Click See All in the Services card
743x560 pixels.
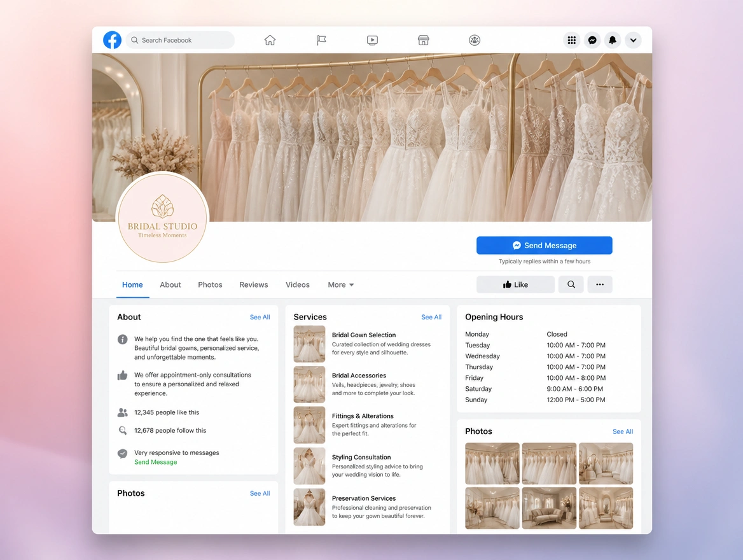pos(431,317)
